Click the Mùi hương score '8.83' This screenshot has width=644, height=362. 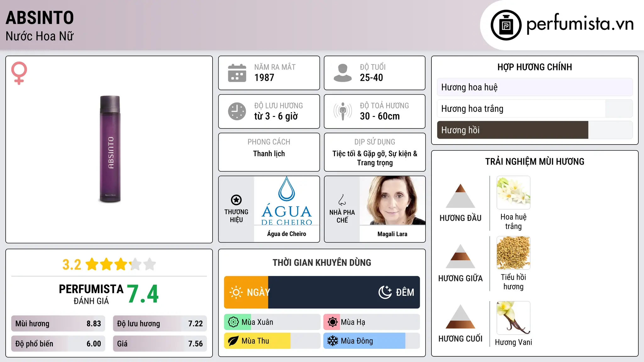click(94, 324)
